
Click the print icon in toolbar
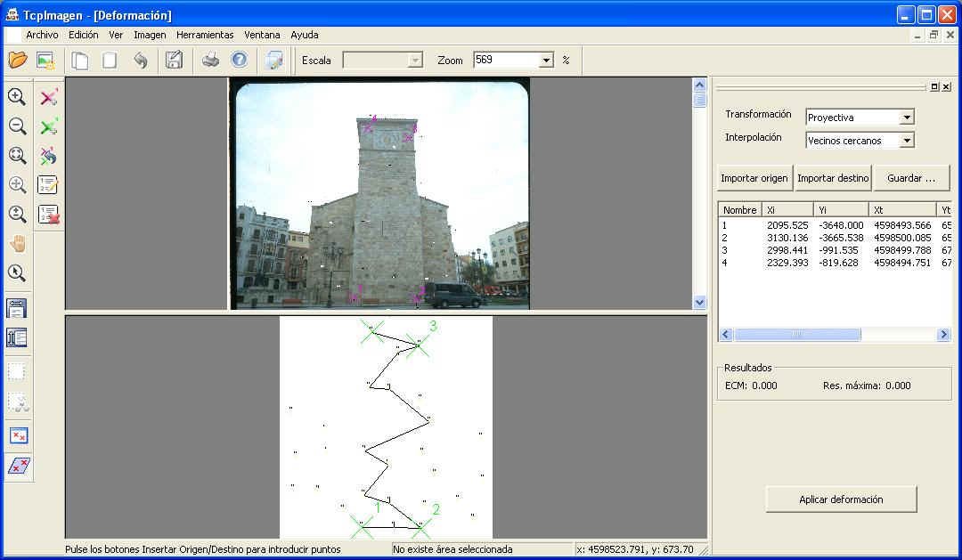point(210,61)
